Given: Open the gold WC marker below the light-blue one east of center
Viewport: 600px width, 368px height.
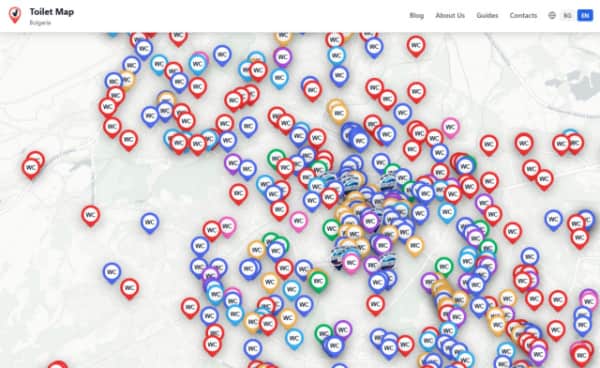Looking at the screenshot, I should tap(414, 246).
